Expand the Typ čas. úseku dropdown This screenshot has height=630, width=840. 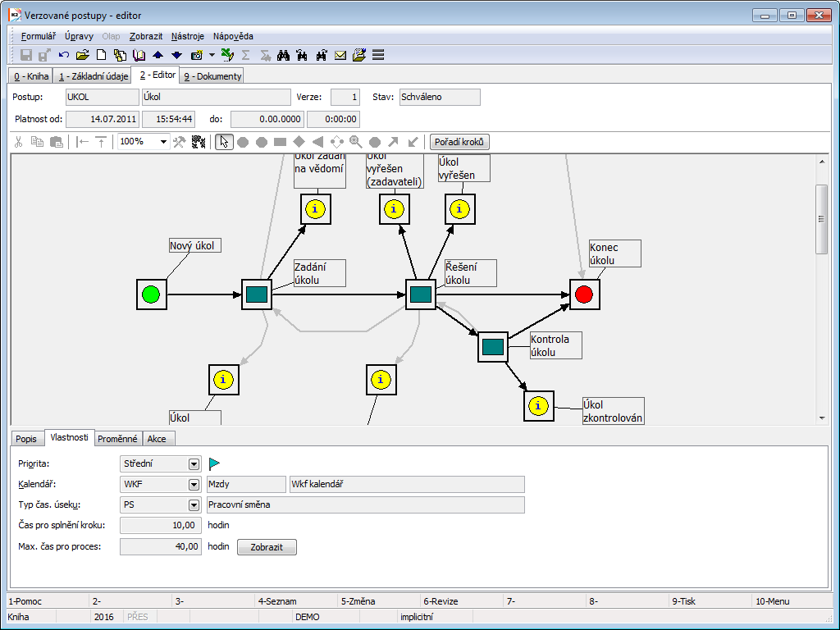(x=194, y=505)
